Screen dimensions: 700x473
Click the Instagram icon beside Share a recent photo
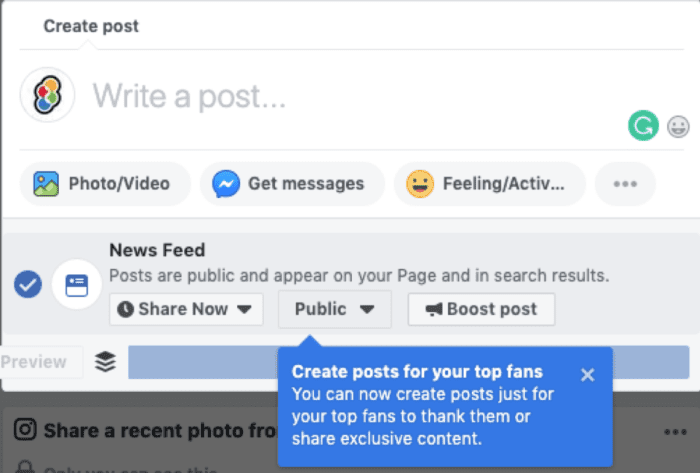26,430
